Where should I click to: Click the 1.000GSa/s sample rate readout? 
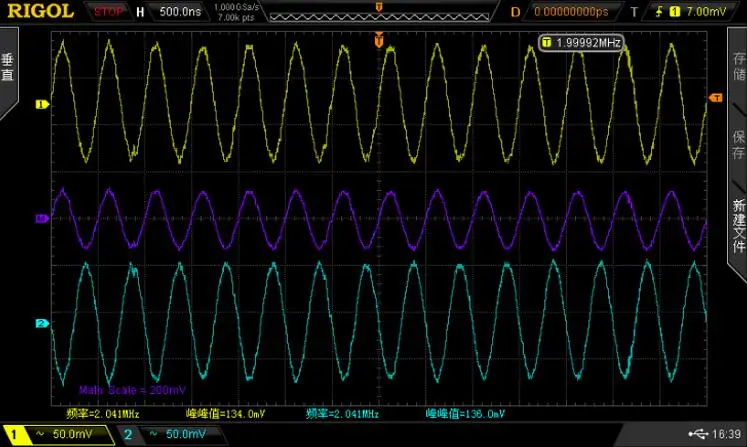(x=233, y=8)
